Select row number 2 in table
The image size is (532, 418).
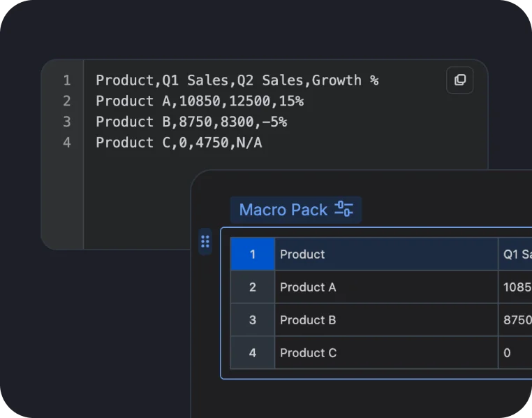pyautogui.click(x=253, y=287)
